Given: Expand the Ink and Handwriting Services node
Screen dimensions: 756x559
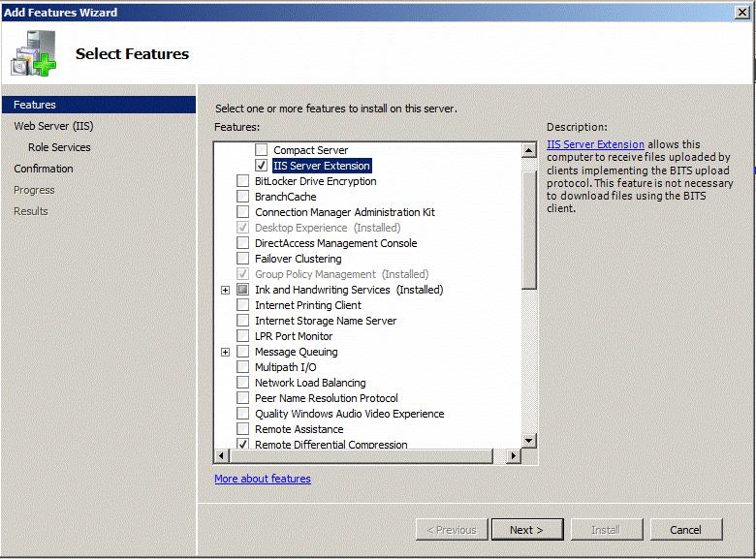Looking at the screenshot, I should point(225,290).
